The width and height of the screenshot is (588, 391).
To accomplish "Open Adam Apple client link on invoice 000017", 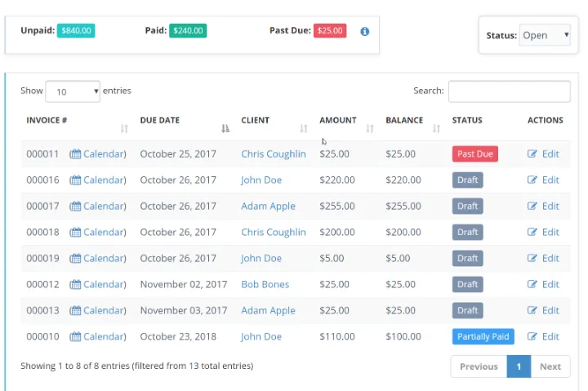I will (268, 207).
